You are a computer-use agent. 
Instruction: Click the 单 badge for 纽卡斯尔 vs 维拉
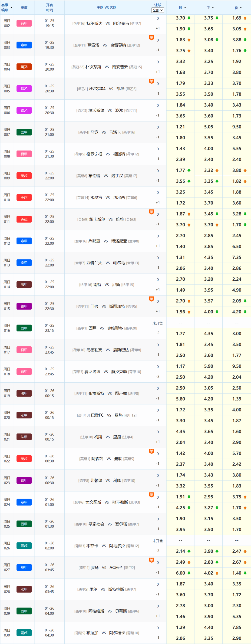[x=151, y=212]
